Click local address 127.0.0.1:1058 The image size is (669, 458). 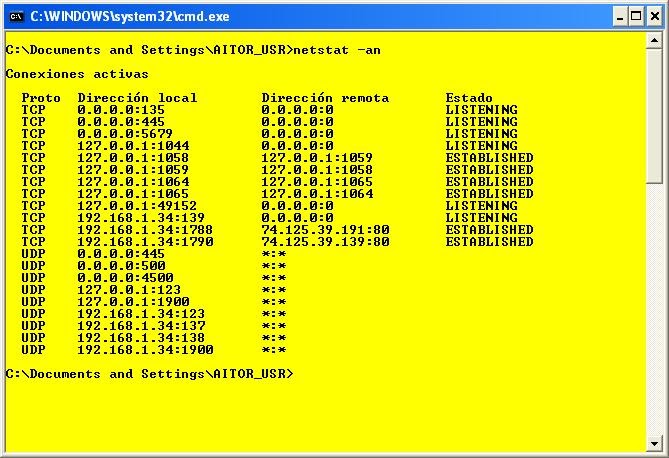[133, 158]
